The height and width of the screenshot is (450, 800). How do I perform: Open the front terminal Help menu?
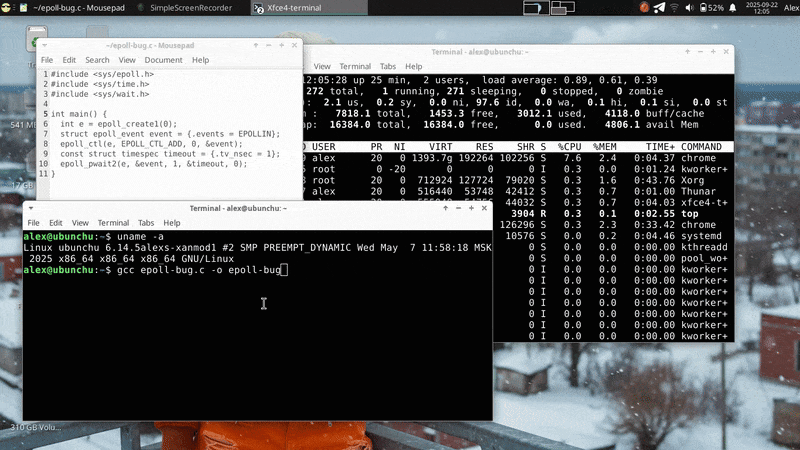click(x=172, y=223)
